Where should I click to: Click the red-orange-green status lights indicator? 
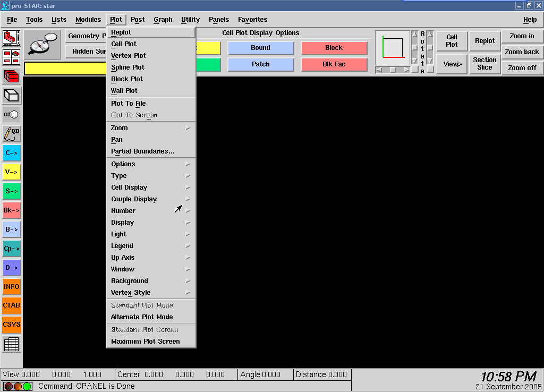pos(18,386)
